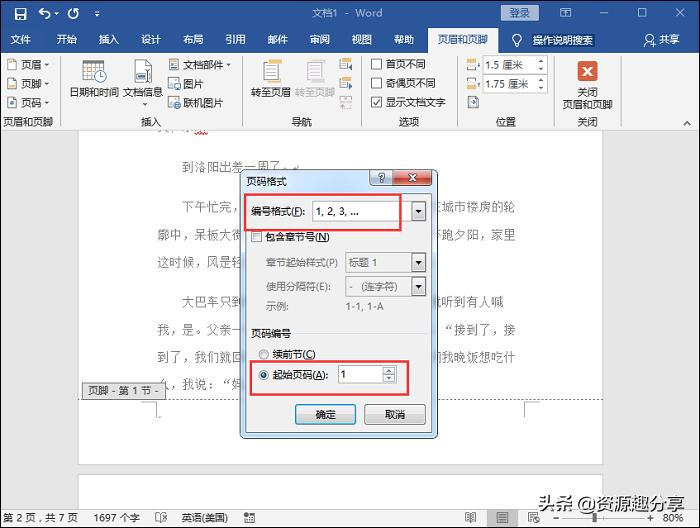Viewport: 700px width, 528px height.
Task: Switch to the 视图 ribbon tab
Action: (362, 40)
